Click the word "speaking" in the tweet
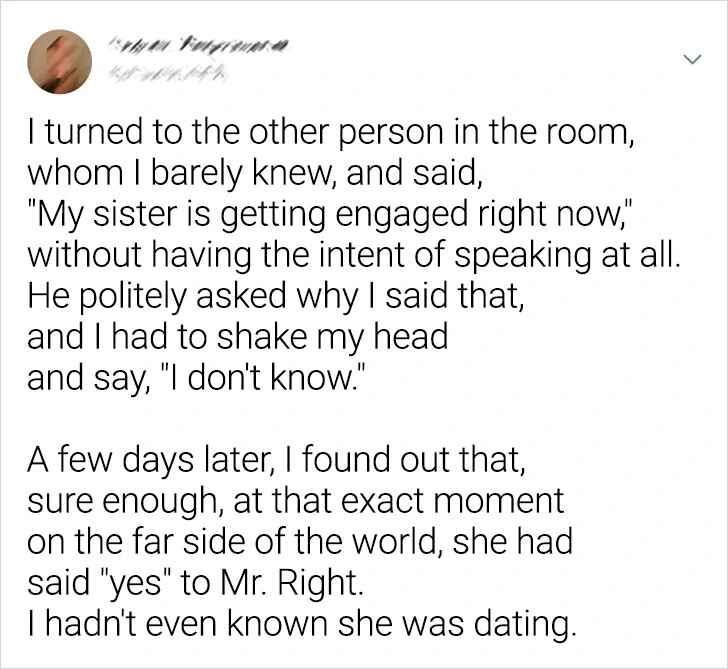Image resolution: width=728 pixels, height=669 pixels. click(562, 254)
